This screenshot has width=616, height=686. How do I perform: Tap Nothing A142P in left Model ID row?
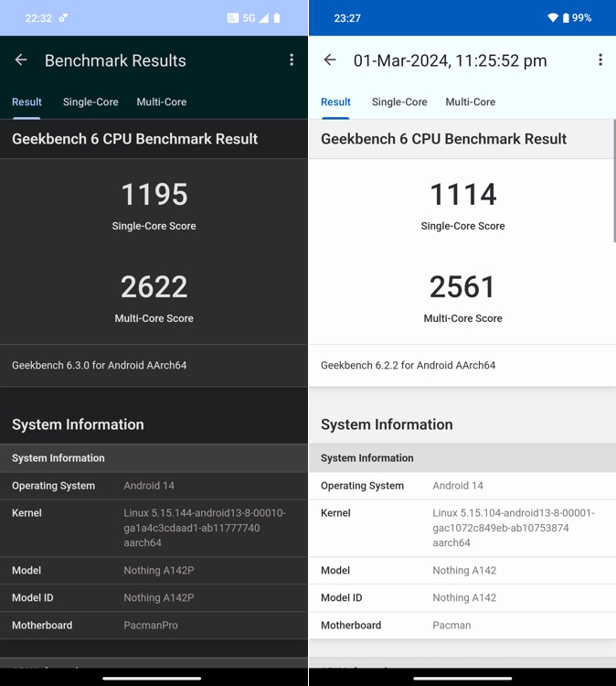pos(159,597)
